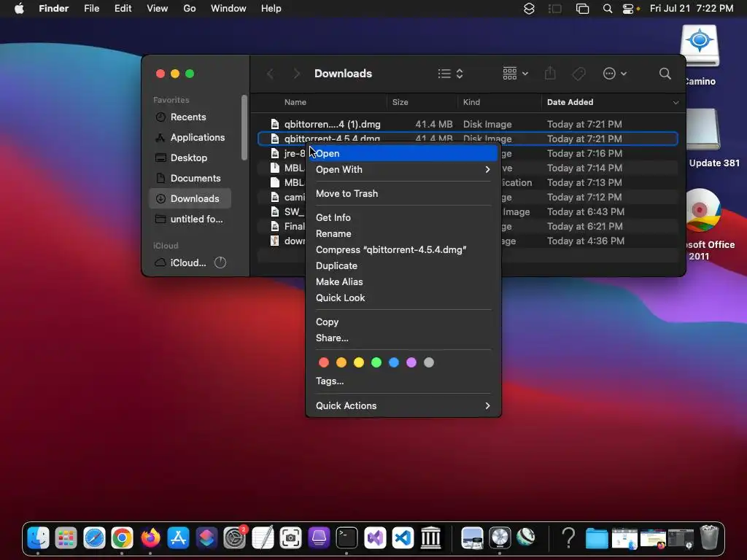Click the Share toolbar button in Finder

(x=550, y=74)
